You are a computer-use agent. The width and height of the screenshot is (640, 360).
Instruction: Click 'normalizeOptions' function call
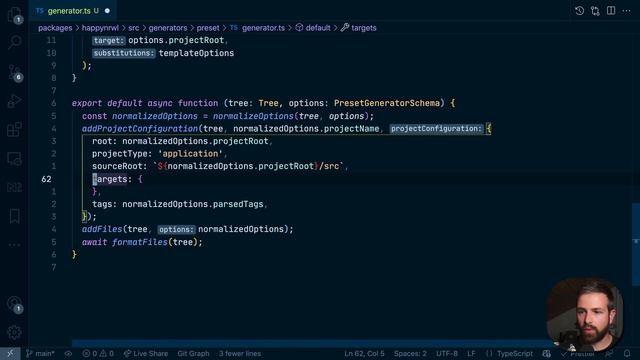pos(253,116)
